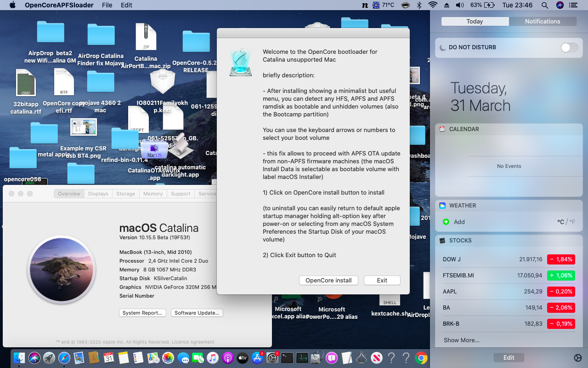Open Photos from the Dock
The image size is (588, 368).
168,357
